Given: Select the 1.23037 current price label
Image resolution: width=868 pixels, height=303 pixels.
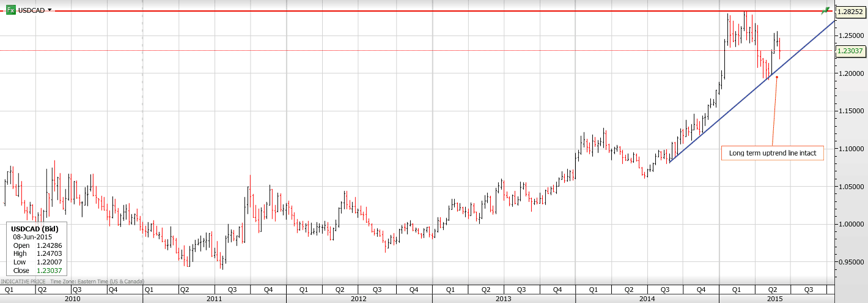Looking at the screenshot, I should click(850, 51).
